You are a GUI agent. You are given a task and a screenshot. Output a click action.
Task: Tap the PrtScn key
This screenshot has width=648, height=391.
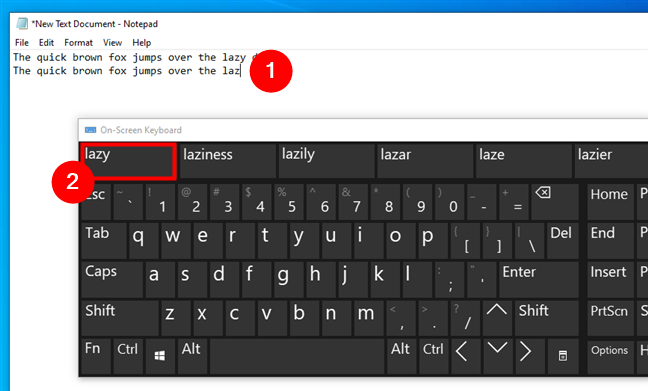coord(610,318)
